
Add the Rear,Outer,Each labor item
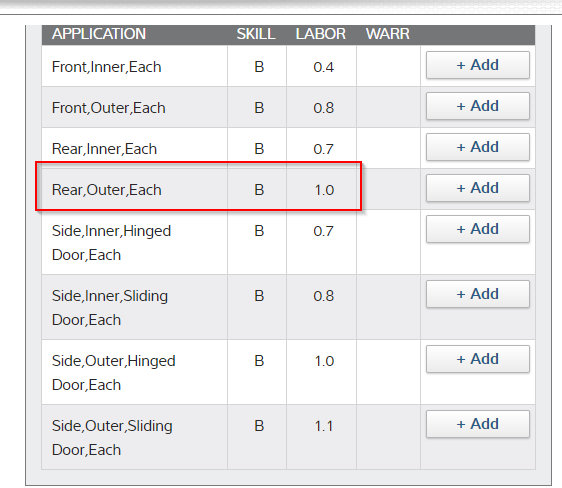477,188
